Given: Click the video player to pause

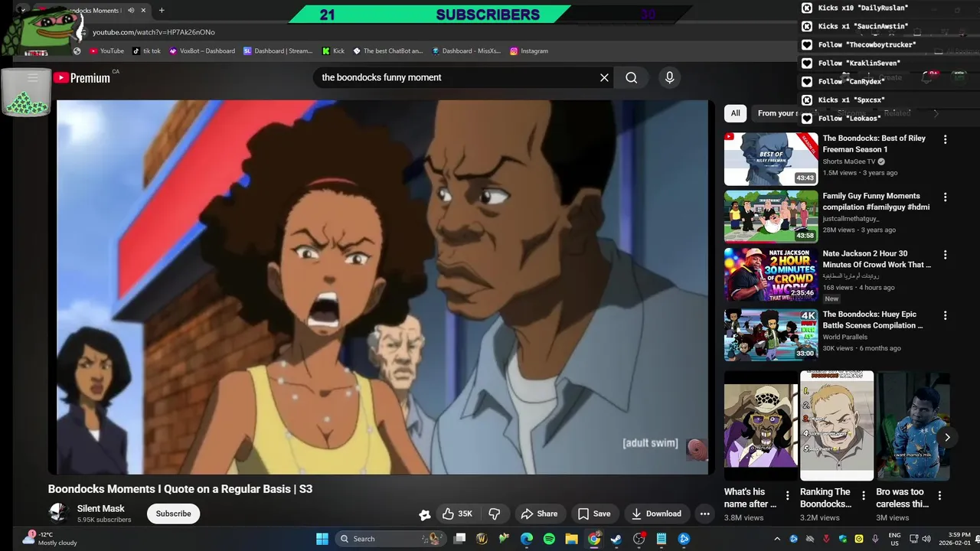Looking at the screenshot, I should pyautogui.click(x=382, y=287).
